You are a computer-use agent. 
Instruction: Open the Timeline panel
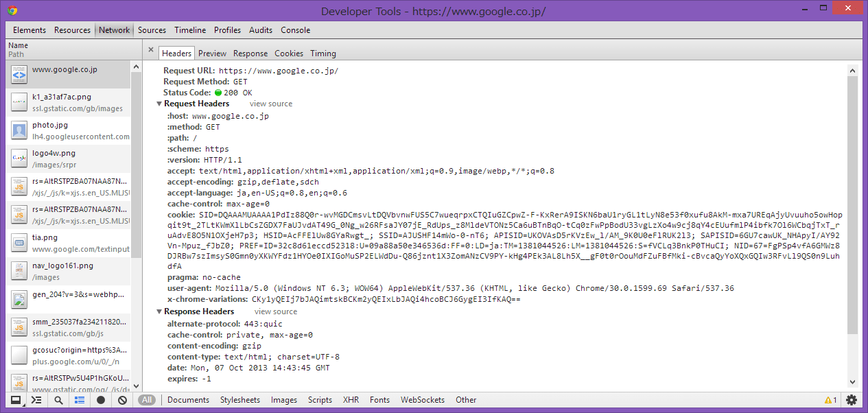190,30
